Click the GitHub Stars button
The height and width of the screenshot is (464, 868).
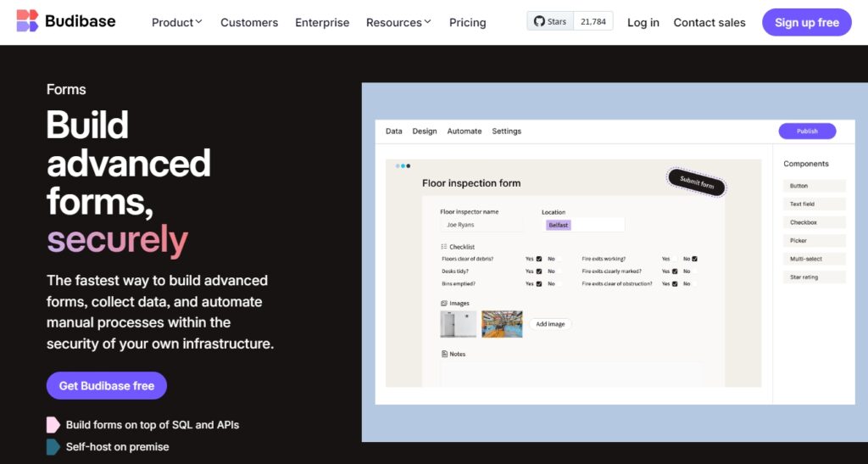point(550,21)
